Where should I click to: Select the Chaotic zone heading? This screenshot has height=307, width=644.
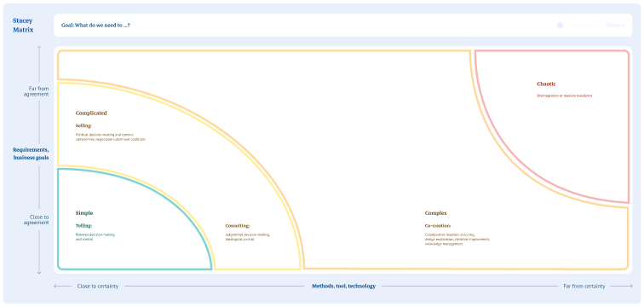pos(546,84)
